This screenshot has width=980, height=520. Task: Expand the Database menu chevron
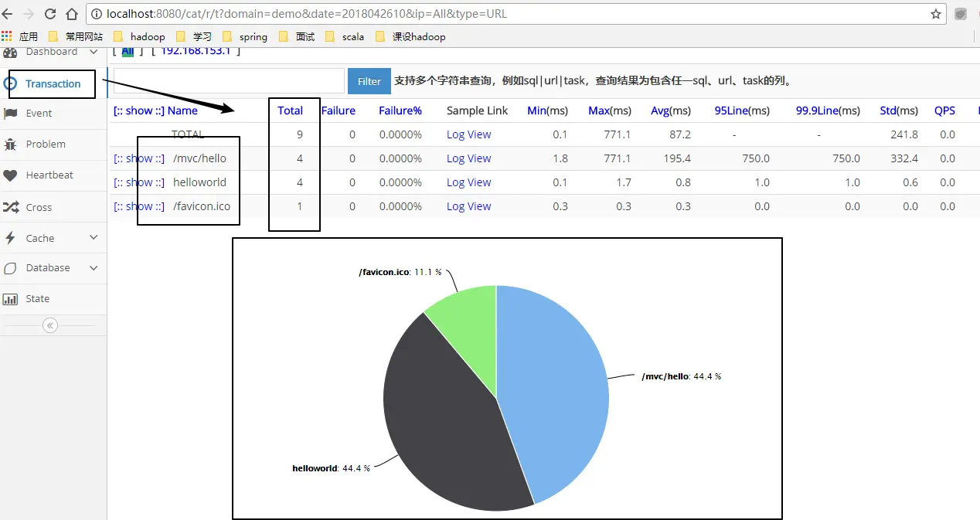point(94,268)
